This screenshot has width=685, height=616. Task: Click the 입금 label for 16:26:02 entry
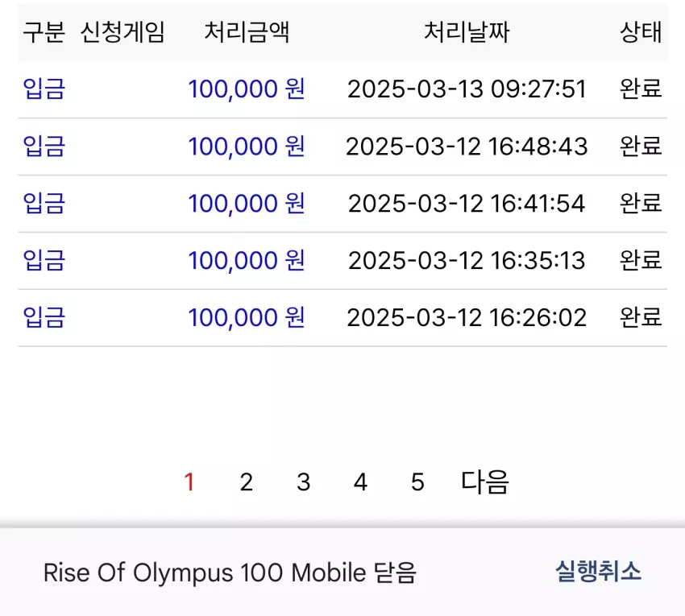(44, 317)
